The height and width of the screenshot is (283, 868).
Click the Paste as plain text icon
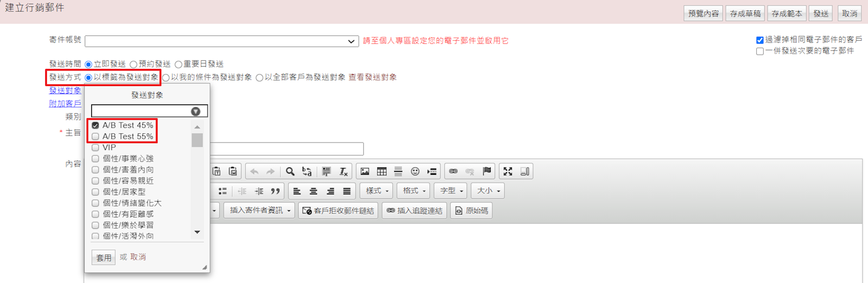click(217, 171)
